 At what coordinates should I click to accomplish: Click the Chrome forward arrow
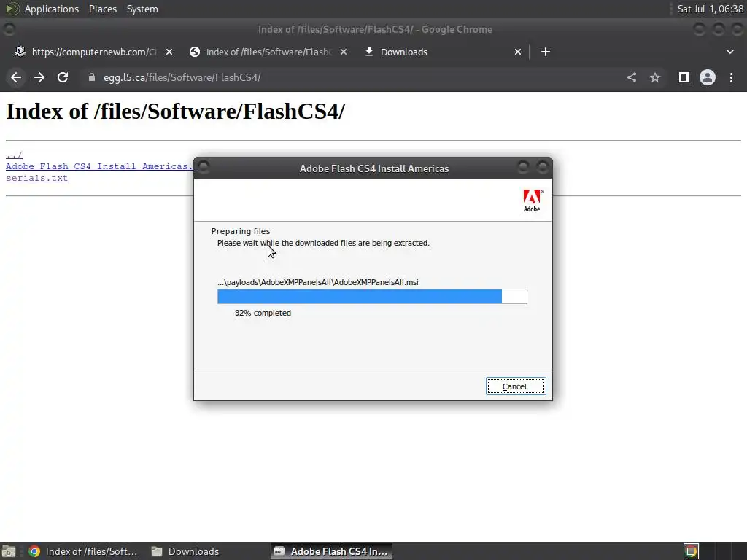39,77
